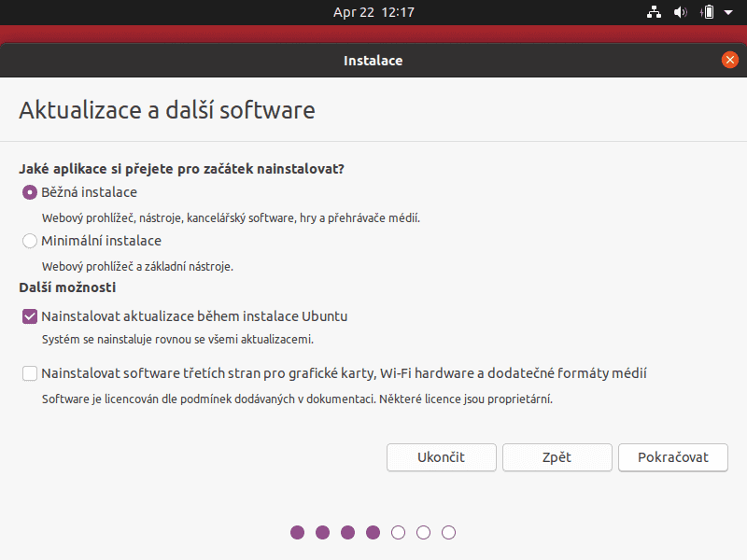The image size is (747, 560).
Task: Select the Běžná instalace radio button
Action: [30, 192]
